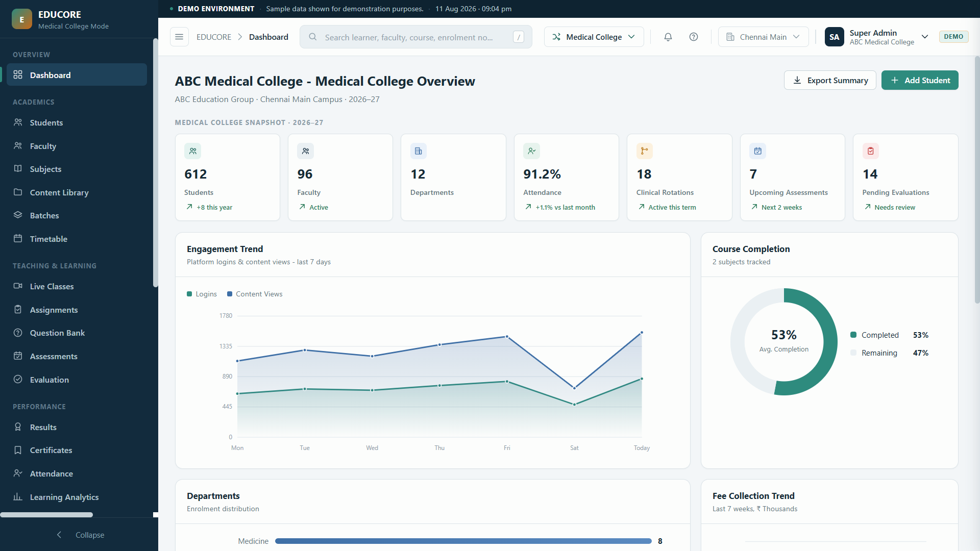980x551 pixels.
Task: Click the EDUCORE logo badge
Action: pos(22,19)
